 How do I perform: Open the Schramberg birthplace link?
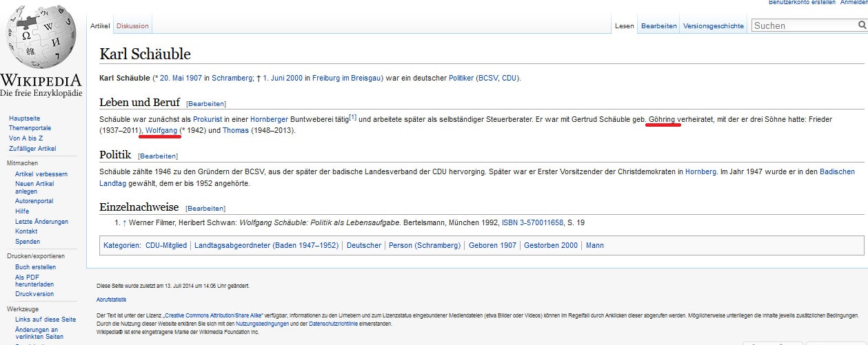232,78
